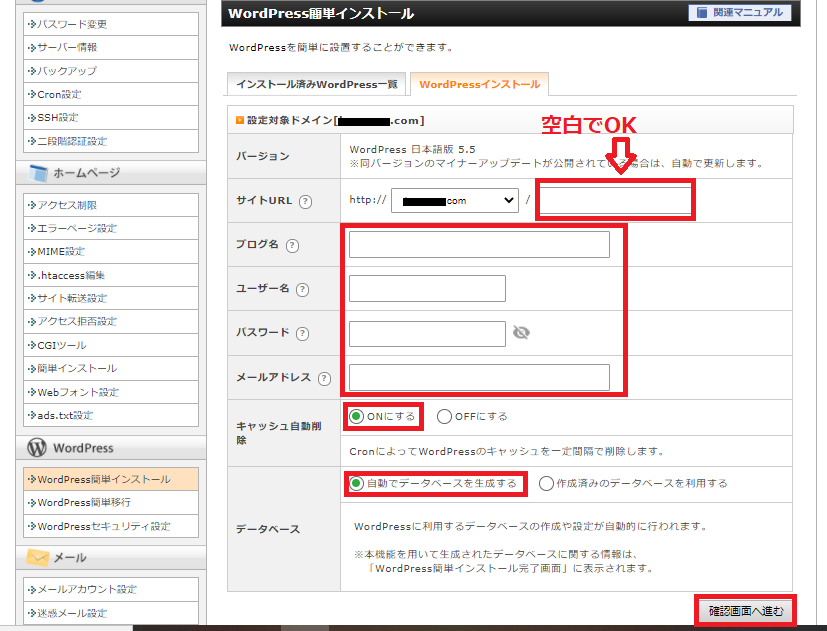
Task: Click the help icon next to サイトURL
Action: tap(305, 202)
